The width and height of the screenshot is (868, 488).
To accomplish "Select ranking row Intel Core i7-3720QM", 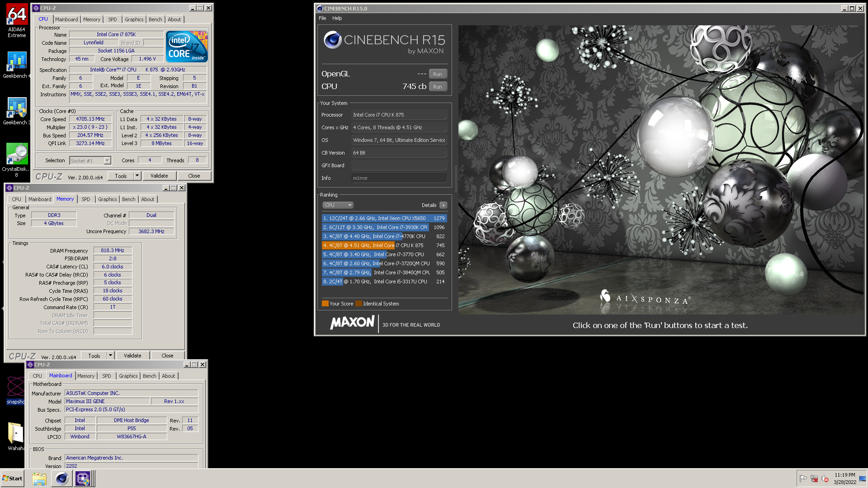I will (384, 263).
